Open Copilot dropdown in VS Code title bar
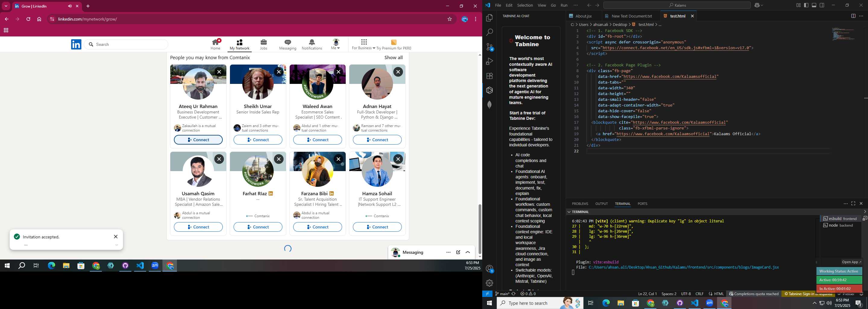The width and height of the screenshot is (868, 309). tap(759, 5)
